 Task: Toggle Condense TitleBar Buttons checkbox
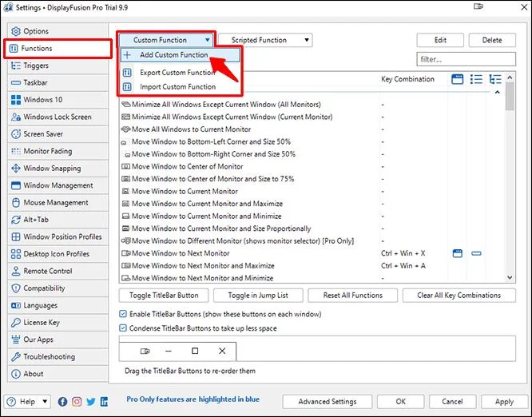click(123, 328)
